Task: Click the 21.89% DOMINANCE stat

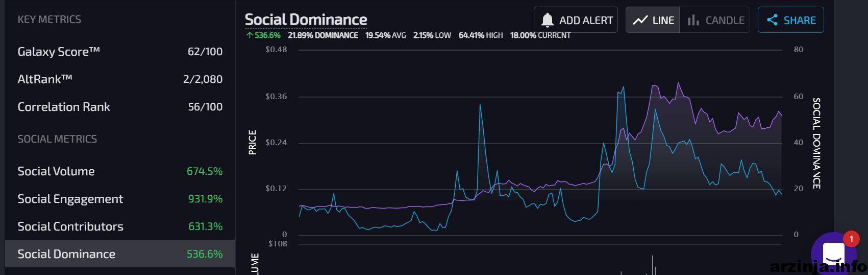Action: pos(323,35)
